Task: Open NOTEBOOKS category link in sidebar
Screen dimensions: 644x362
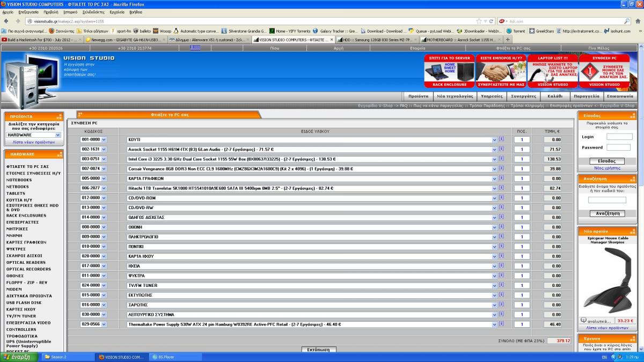Action: coord(19,180)
